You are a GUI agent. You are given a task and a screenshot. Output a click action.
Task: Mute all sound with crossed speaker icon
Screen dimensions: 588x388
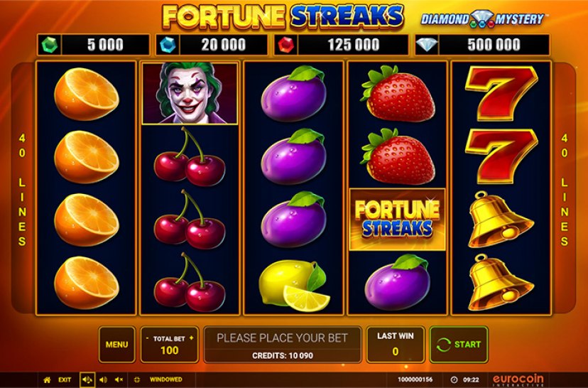tap(119, 379)
